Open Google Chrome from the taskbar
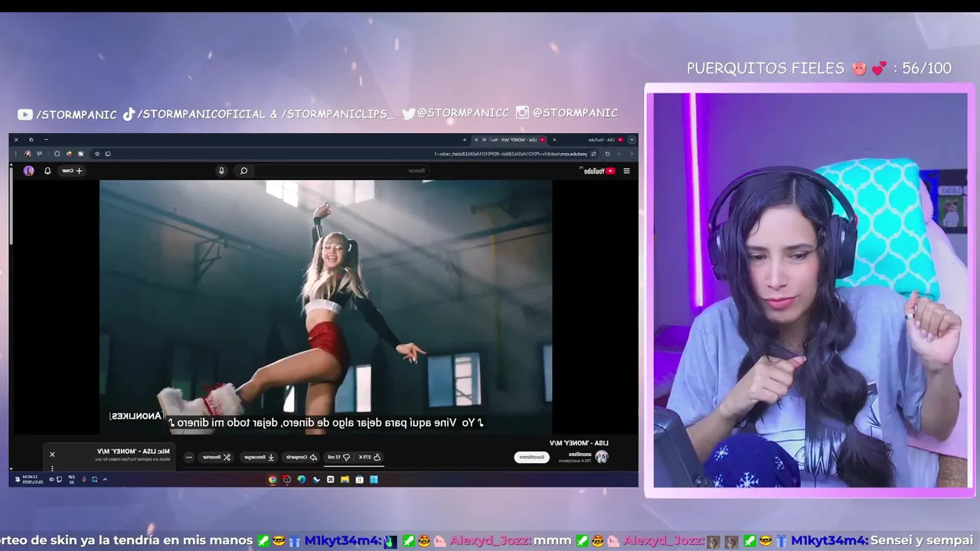 [x=273, y=479]
